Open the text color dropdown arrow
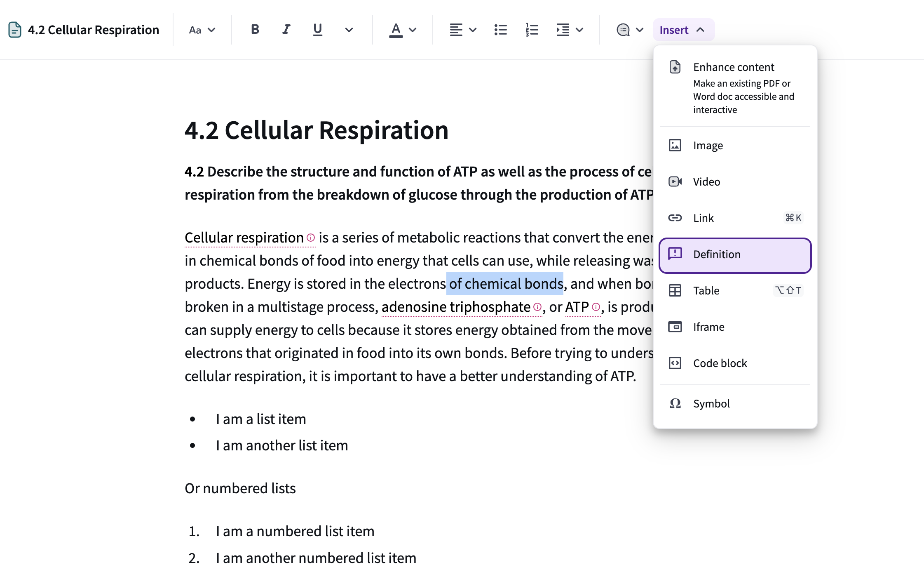Image resolution: width=924 pixels, height=584 pixels. [413, 30]
